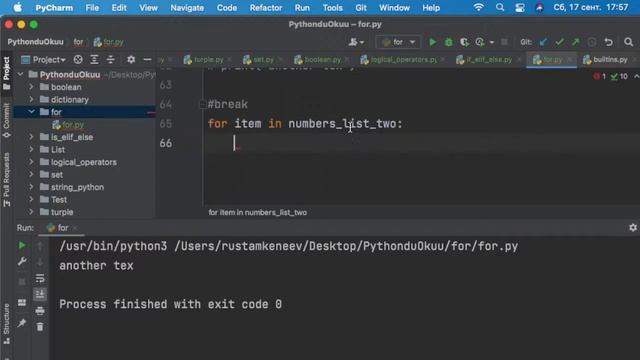The image size is (640, 360).
Task: Click the toolbar Stop square button
Action: (x=504, y=42)
